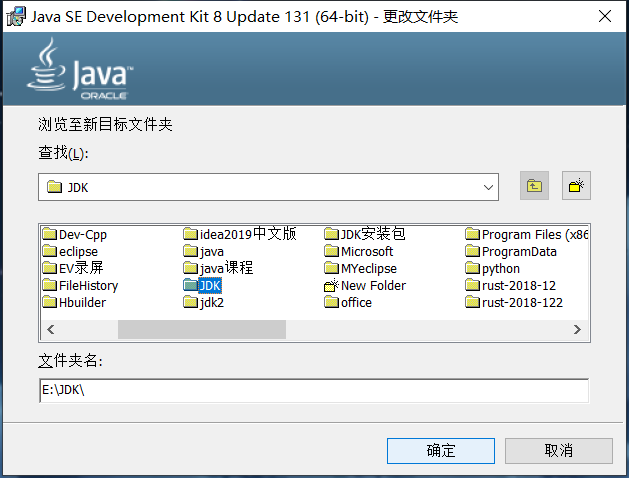Click the folder icon next to idea2019中文版

click(x=191, y=234)
